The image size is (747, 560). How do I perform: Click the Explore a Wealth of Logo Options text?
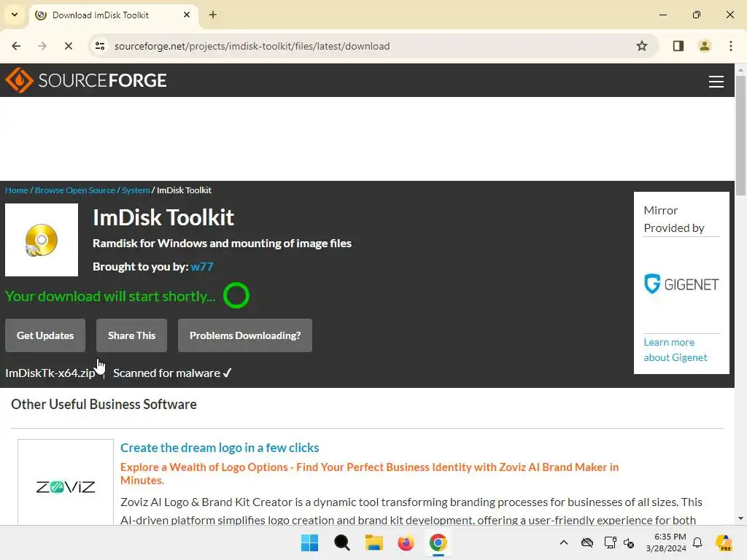369,473
